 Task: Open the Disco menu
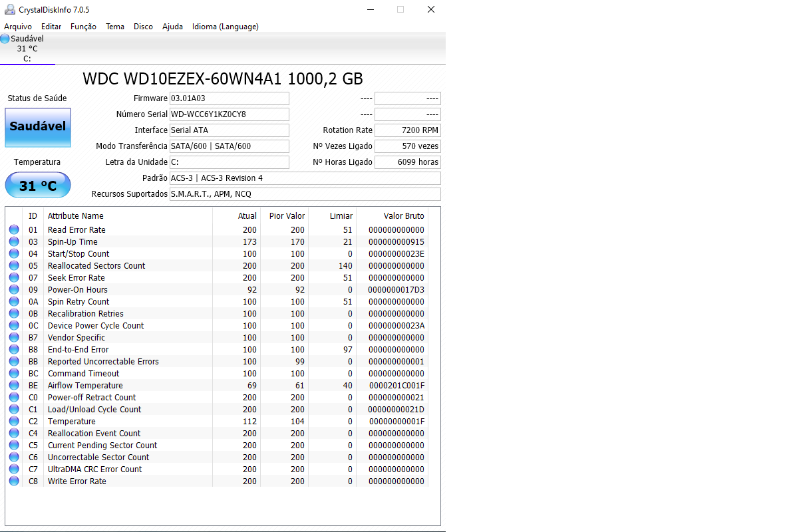tap(143, 27)
